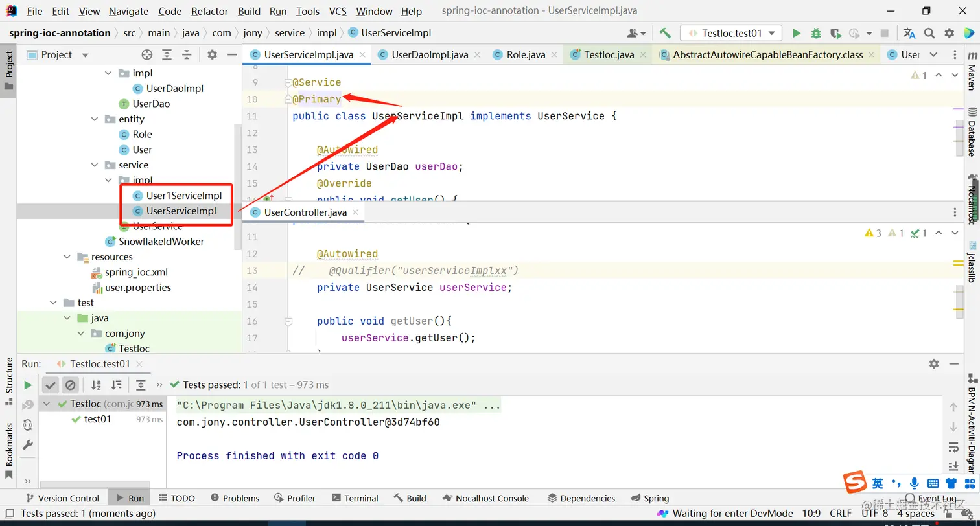This screenshot has height=526, width=980.
Task: Start debugging with the bug icon
Action: point(816,33)
